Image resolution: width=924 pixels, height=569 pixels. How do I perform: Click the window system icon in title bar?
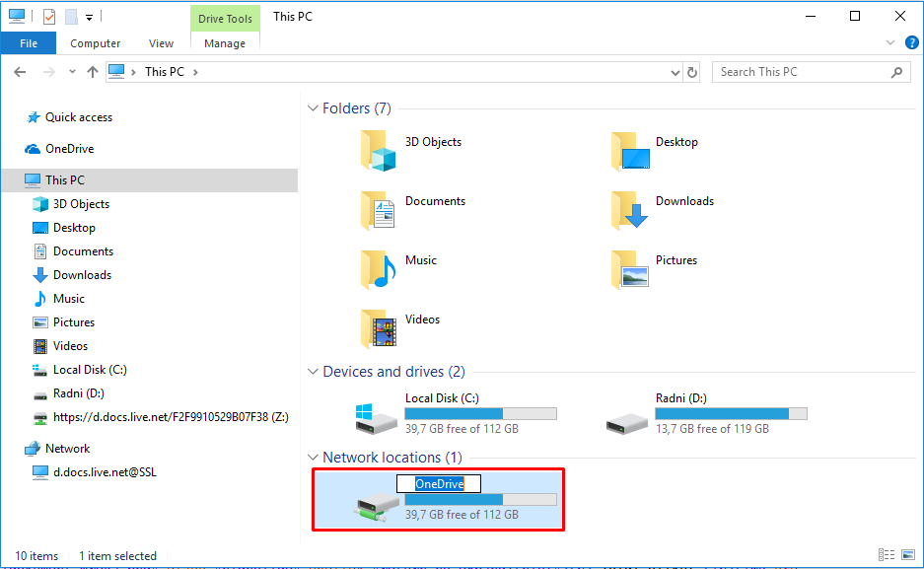(x=17, y=17)
